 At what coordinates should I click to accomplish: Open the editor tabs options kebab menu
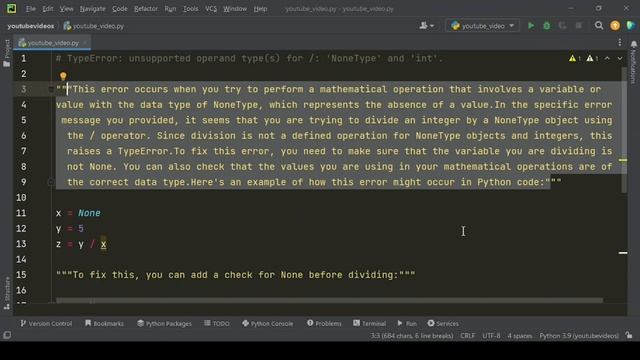coord(620,42)
